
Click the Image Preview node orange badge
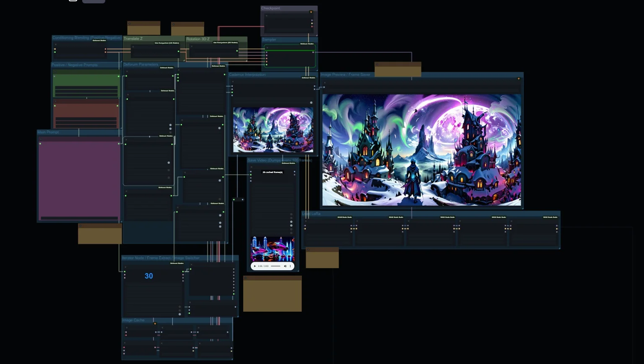tap(519, 79)
